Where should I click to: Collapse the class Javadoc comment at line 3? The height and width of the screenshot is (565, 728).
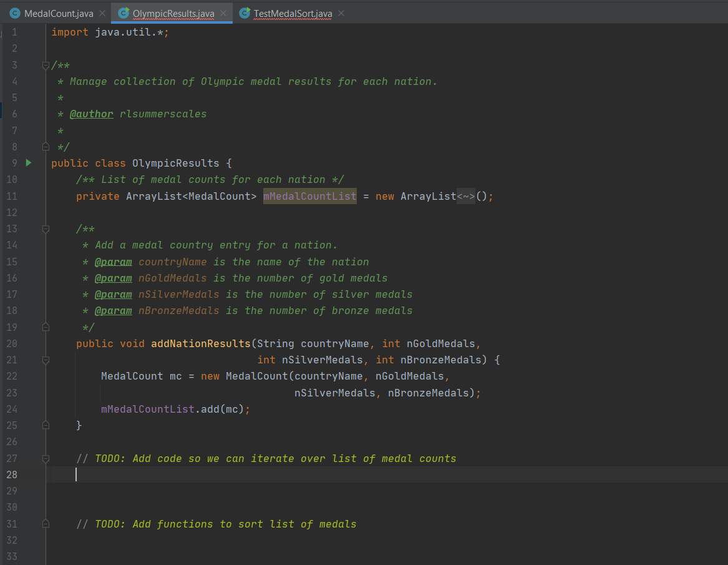point(46,66)
